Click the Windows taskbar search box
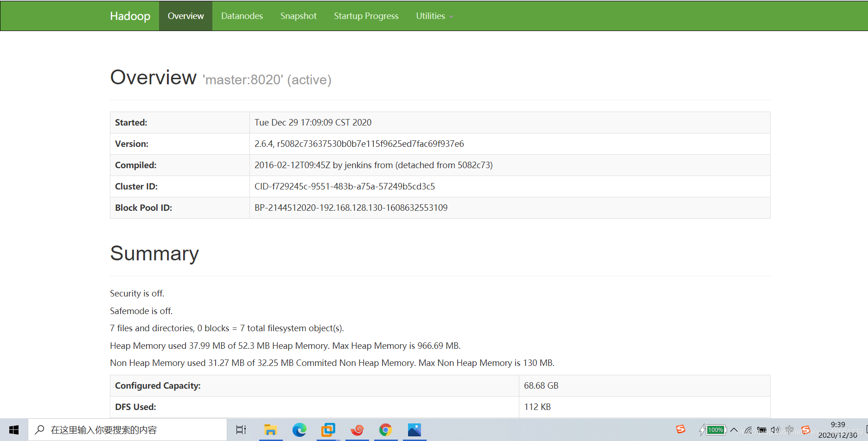Viewport: 868px width, 441px height. pyautogui.click(x=128, y=430)
